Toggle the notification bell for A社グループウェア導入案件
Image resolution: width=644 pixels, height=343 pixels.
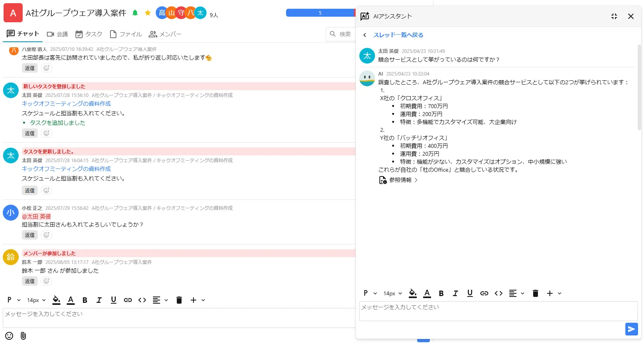point(135,13)
